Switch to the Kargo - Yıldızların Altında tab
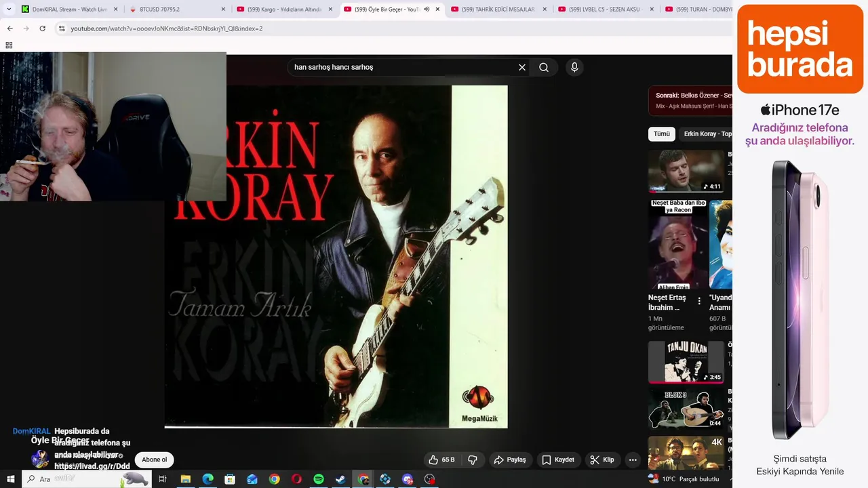This screenshot has width=868, height=488. 284,9
